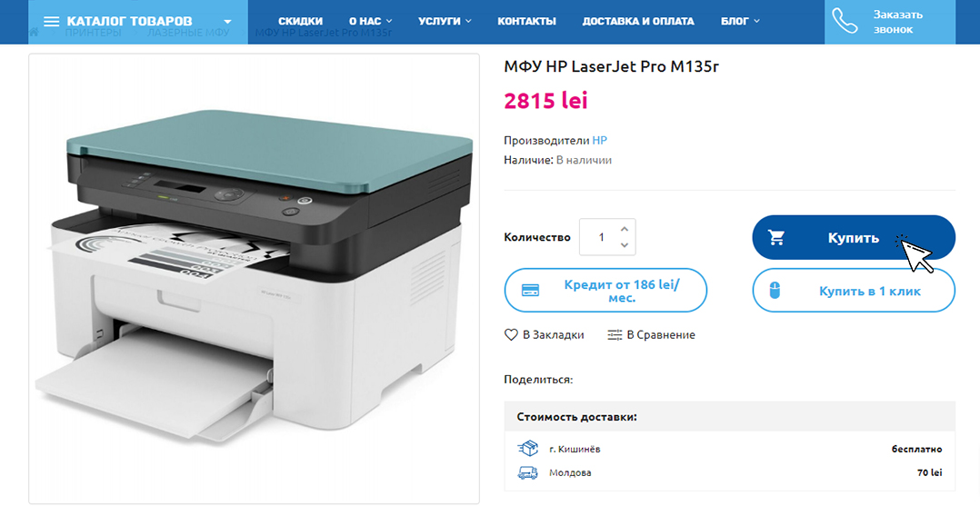Viewport: 980px width, 506px height.
Task: Decrease quantity with the down arrow
Action: (x=624, y=245)
